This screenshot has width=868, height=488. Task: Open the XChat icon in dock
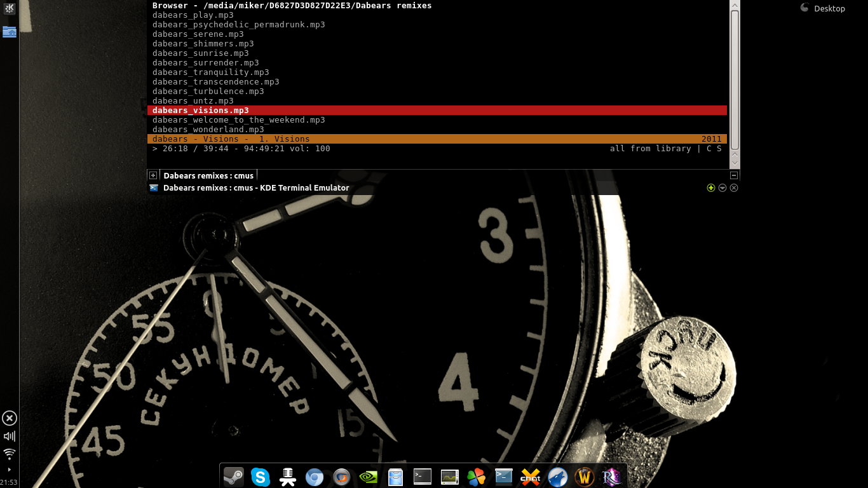(531, 477)
